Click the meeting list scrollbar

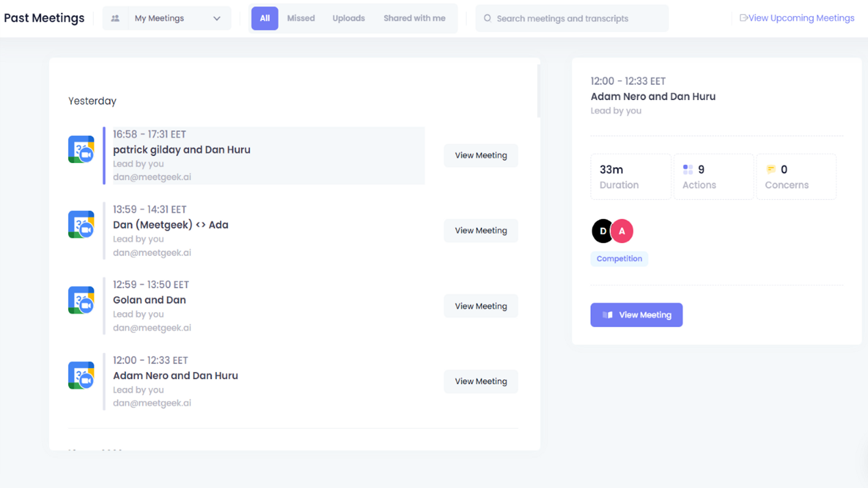[x=538, y=91]
